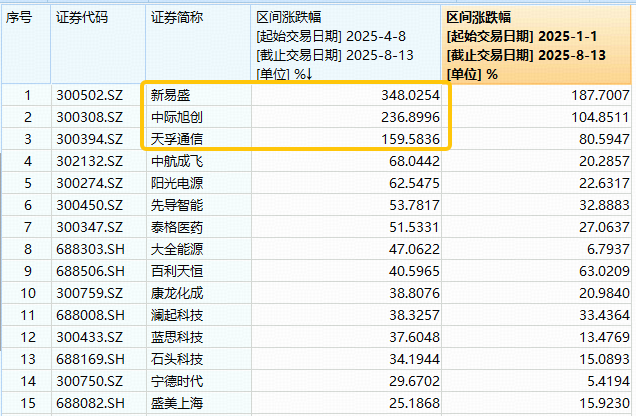Select stock code 300347.SZ
This screenshot has width=636, height=416.
point(89,227)
